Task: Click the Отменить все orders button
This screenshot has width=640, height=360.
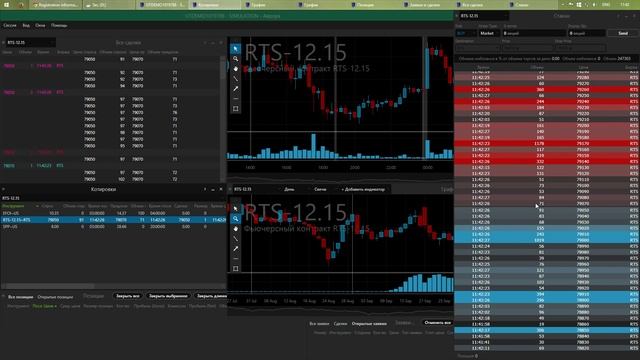Action: pyautogui.click(x=437, y=322)
